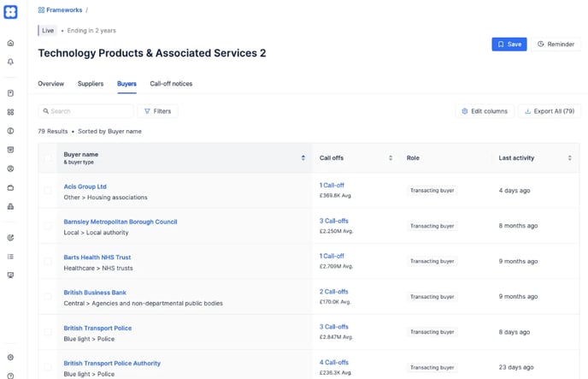The image size is (588, 379).
Task: Open Barnsley Metropolitan Borough Council link
Action: [121, 222]
